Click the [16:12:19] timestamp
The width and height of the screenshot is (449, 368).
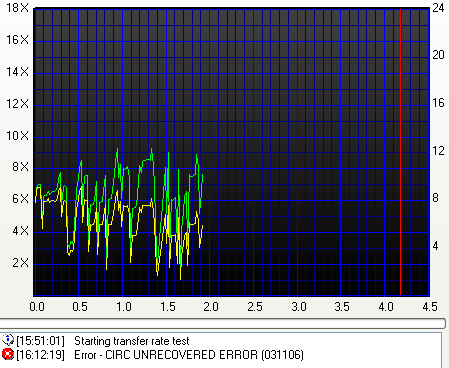click(x=40, y=355)
